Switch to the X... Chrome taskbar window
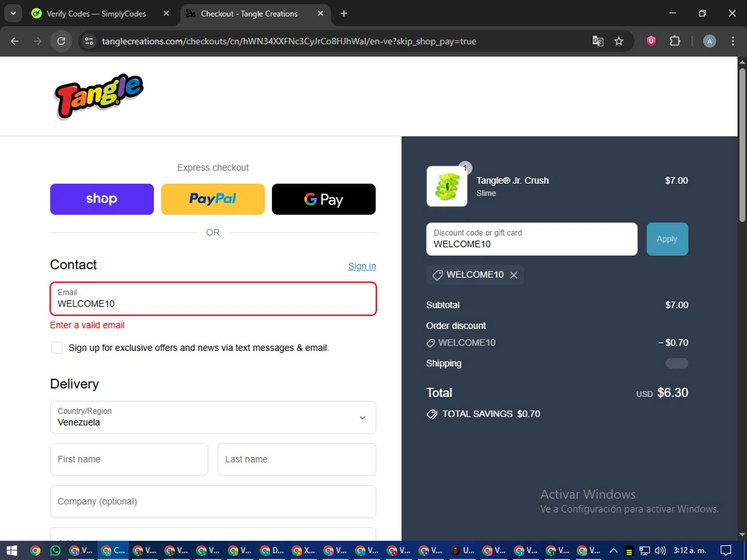Image resolution: width=747 pixels, height=560 pixels. point(304,551)
